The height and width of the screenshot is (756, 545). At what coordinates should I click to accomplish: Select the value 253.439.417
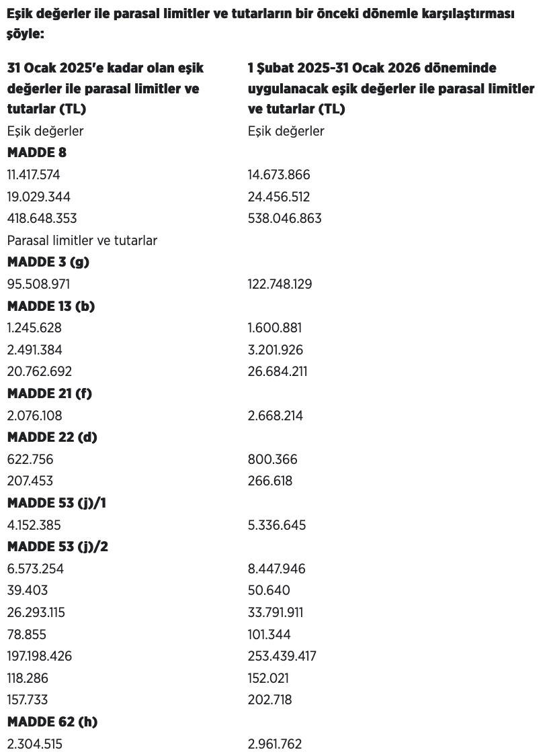pyautogui.click(x=282, y=656)
